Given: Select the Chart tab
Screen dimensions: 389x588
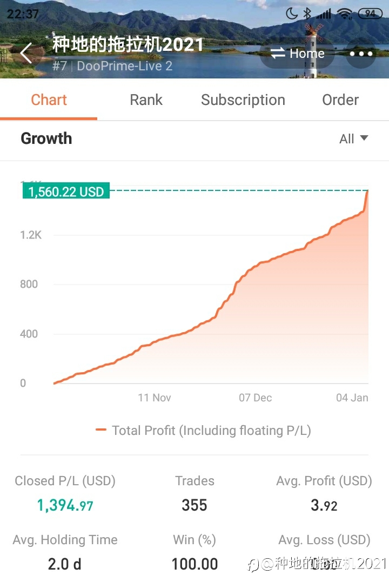Looking at the screenshot, I should pyautogui.click(x=49, y=100).
